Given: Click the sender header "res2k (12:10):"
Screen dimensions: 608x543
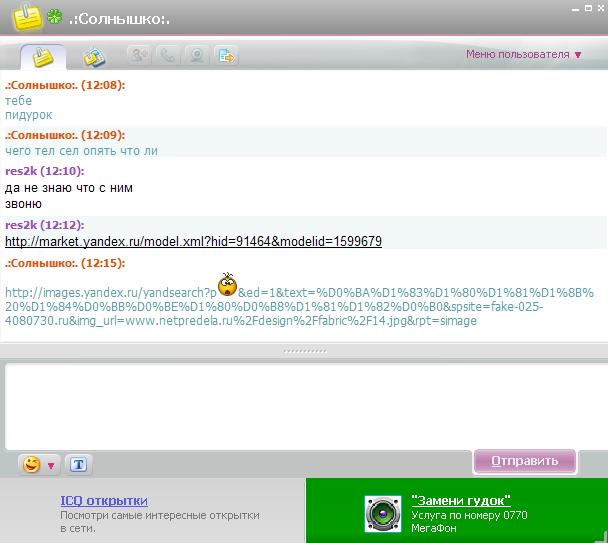Looking at the screenshot, I should point(45,171).
